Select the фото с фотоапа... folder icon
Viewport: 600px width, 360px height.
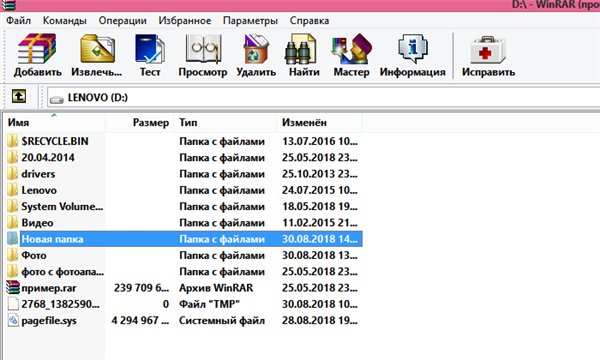pos(12,272)
